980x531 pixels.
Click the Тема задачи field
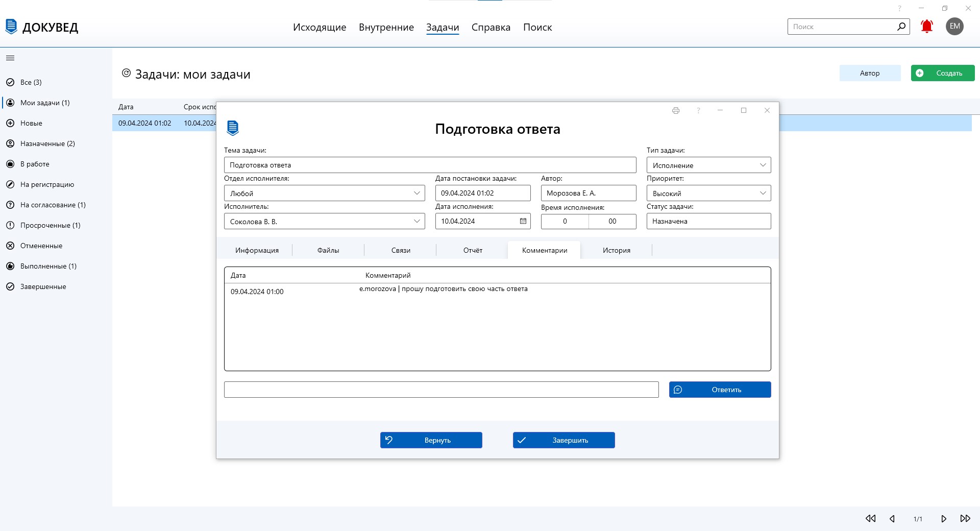coord(430,165)
